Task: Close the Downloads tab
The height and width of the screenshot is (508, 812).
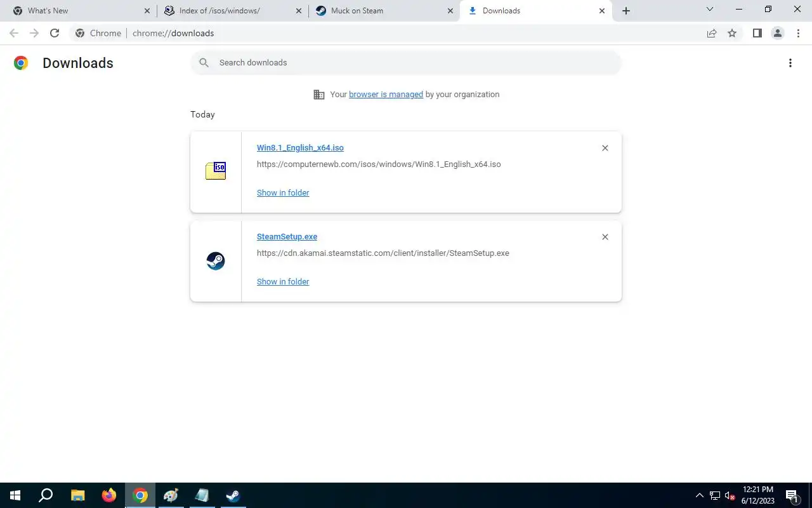Action: (602, 11)
